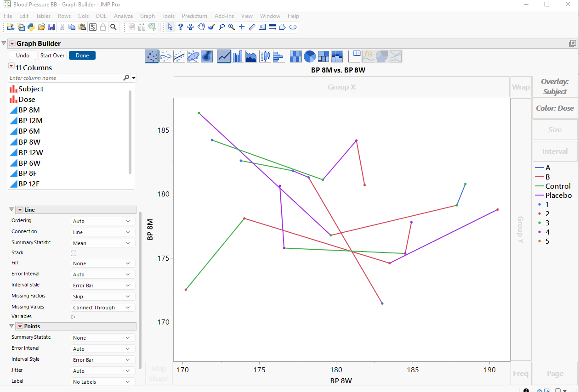Image resolution: width=579 pixels, height=392 pixels.
Task: Click the Placebo legend color line
Action: (x=539, y=196)
